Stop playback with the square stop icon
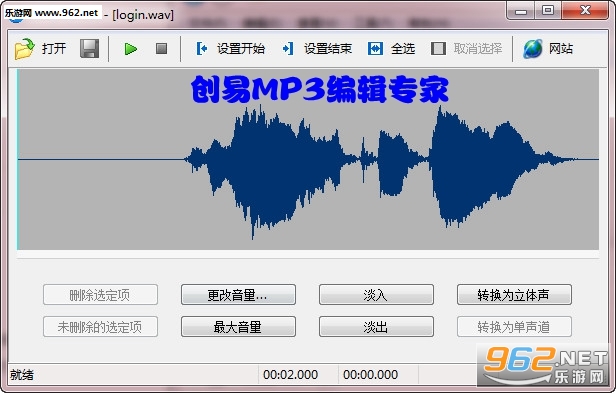616x393 pixels. (x=161, y=49)
